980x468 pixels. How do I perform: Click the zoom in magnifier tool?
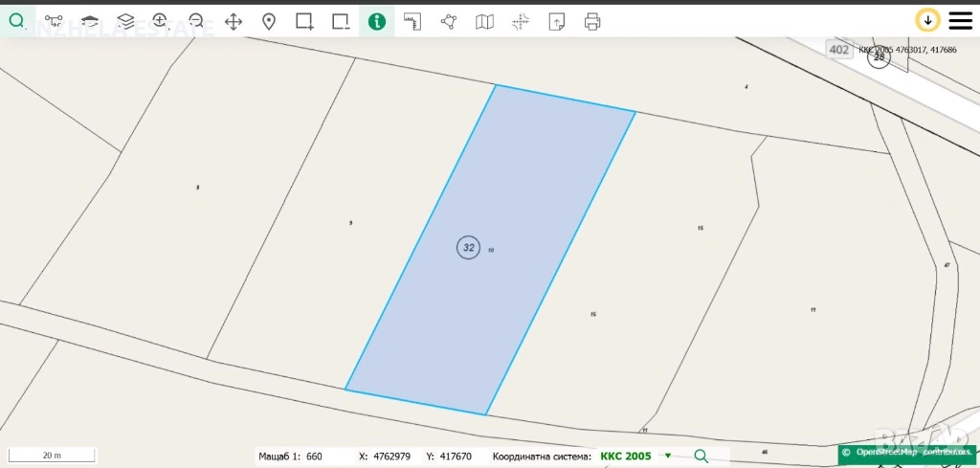(x=160, y=21)
